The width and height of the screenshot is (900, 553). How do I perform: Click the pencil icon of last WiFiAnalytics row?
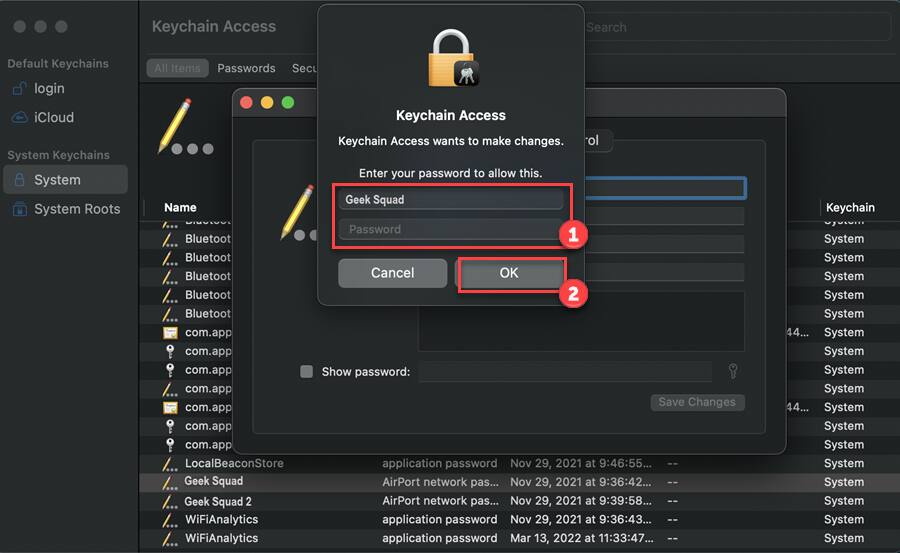point(169,539)
